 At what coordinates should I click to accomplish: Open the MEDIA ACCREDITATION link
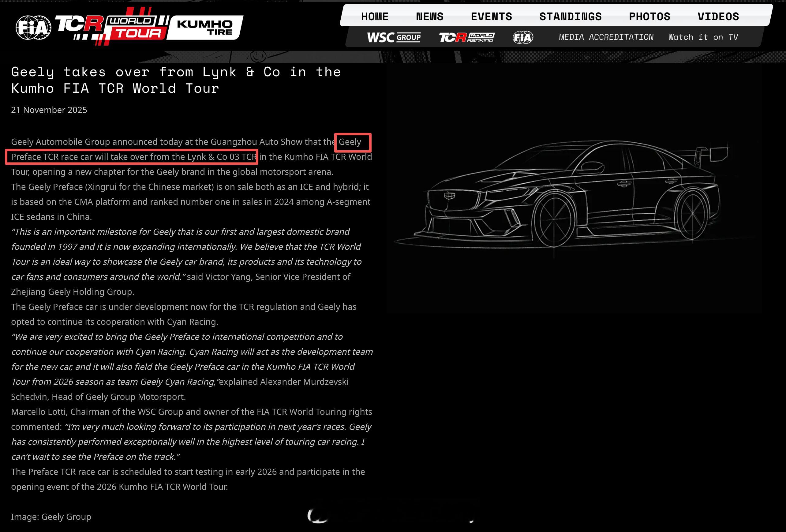click(x=606, y=37)
